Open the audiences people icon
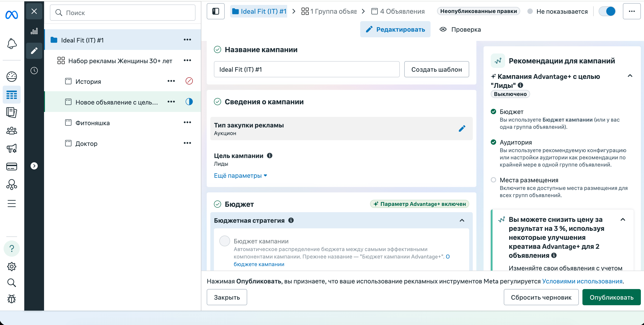644x325 pixels. click(11, 131)
